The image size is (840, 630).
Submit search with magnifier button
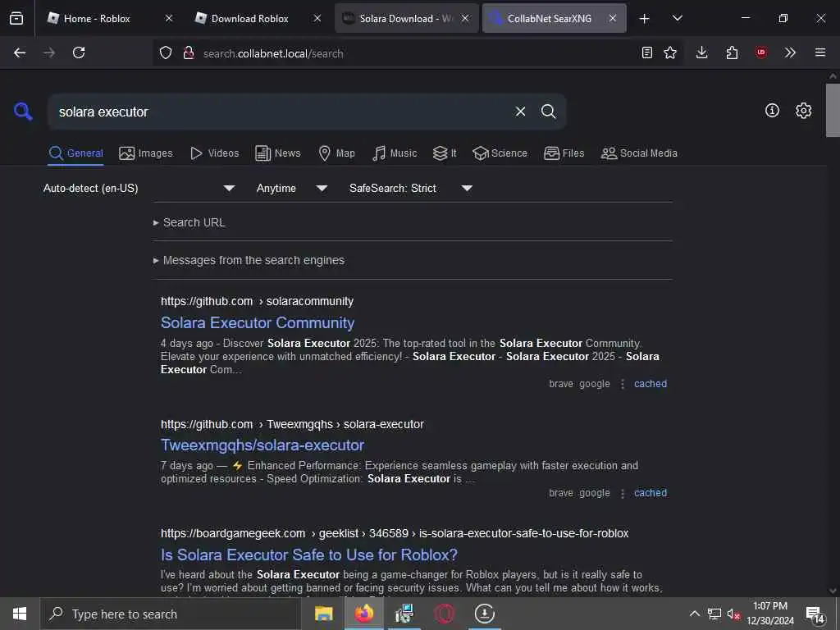[548, 112]
